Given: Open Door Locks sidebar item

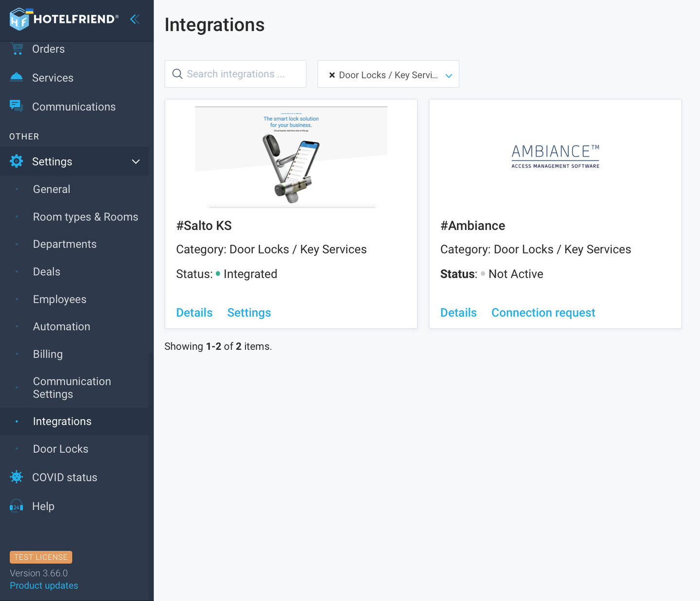Looking at the screenshot, I should tap(61, 449).
